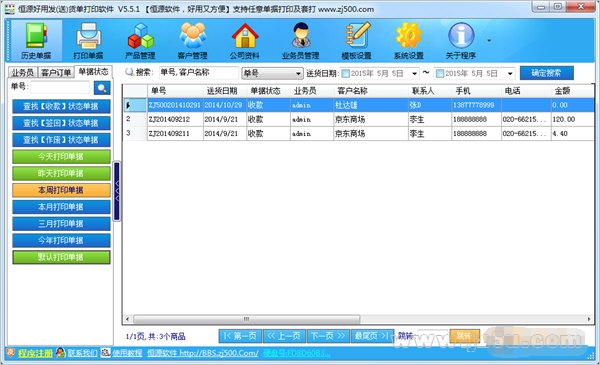Open 使用教程 link

(x=127, y=353)
